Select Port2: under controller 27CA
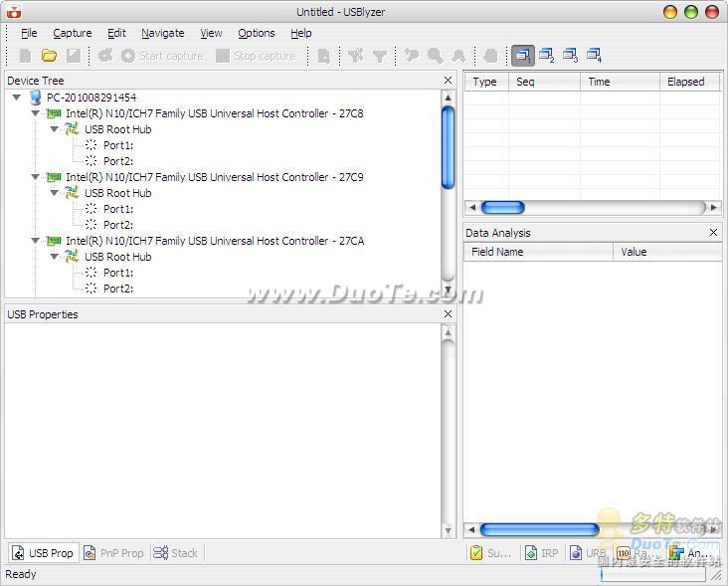Image resolution: width=728 pixels, height=586 pixels. coord(118,289)
